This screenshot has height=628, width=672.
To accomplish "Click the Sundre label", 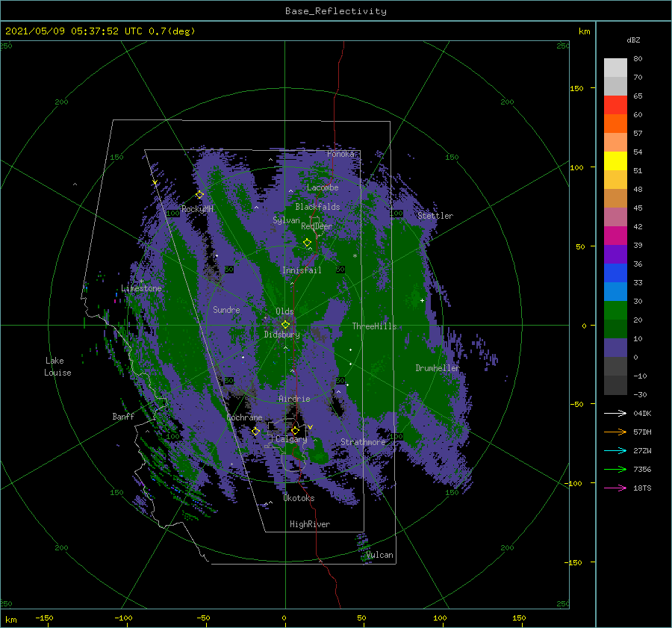I will pyautogui.click(x=226, y=310).
